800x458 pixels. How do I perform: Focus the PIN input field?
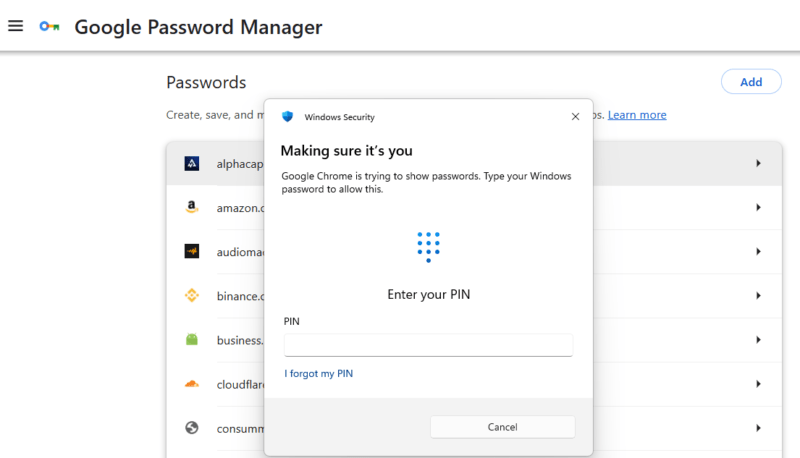(428, 345)
